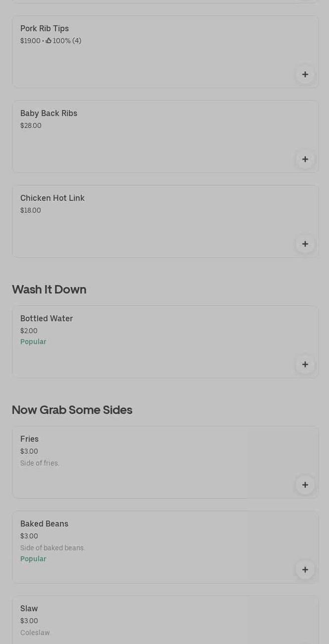Open the Slaw menu item

click(29, 609)
